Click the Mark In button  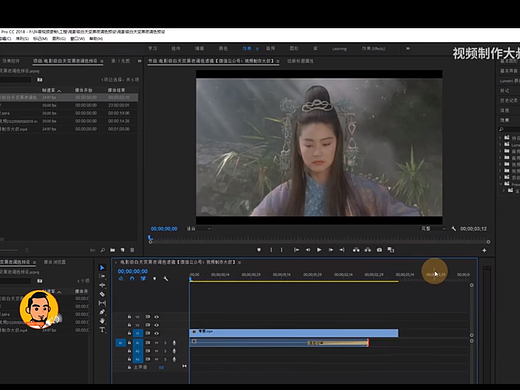pyautogui.click(x=271, y=250)
